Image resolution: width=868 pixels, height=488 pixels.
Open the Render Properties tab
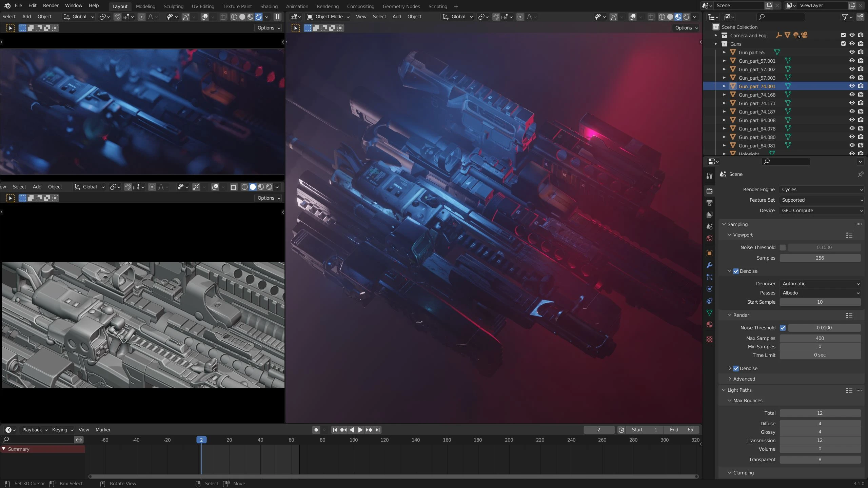(709, 191)
